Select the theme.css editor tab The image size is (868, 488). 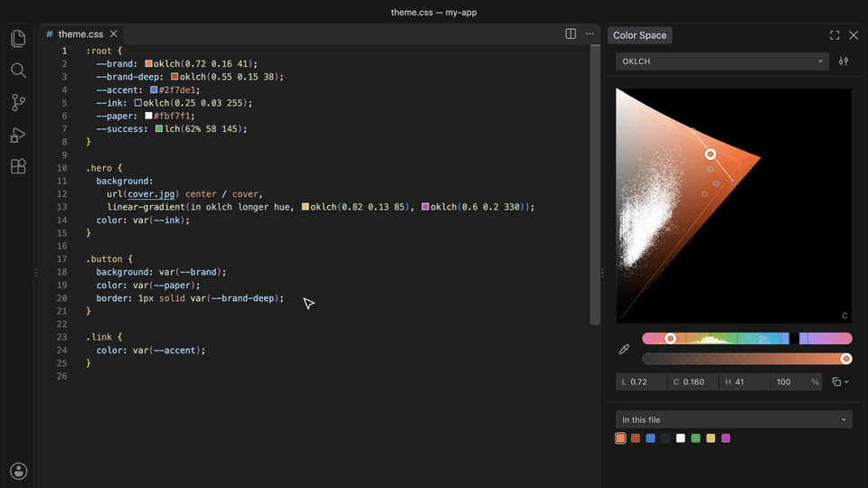pyautogui.click(x=80, y=33)
